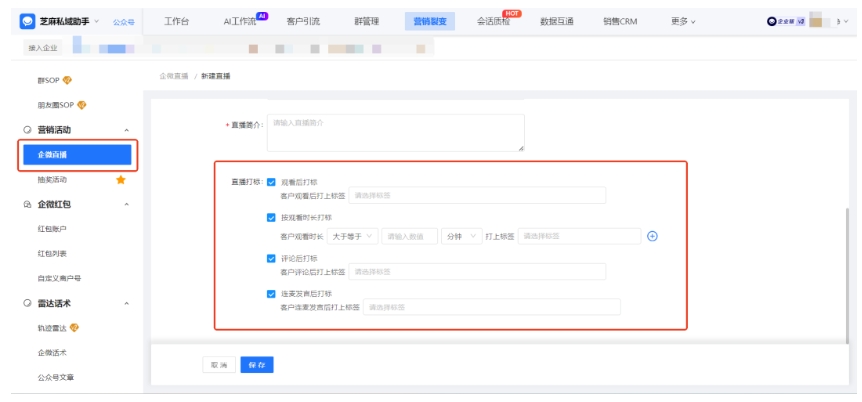Click the 芝麻私域助手 logo icon

27,21
